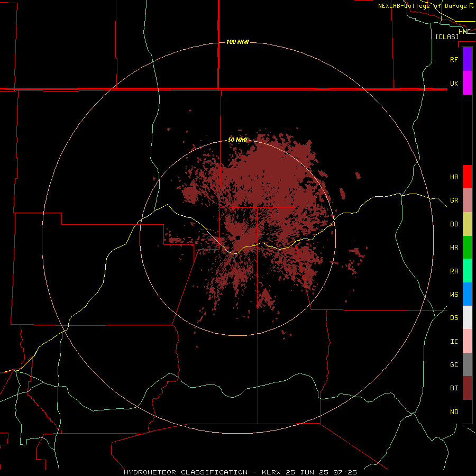Image resolution: width=476 pixels, height=476 pixels.
Task: Click the HHC product code text
Action: [x=464, y=32]
